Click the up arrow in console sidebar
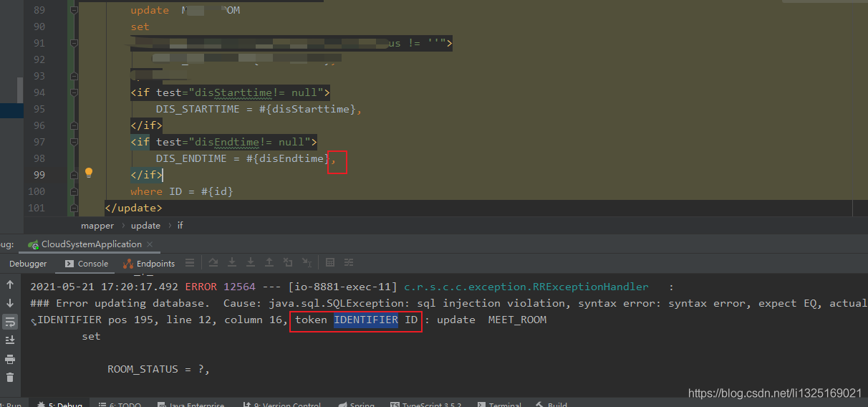Screen dimensions: 868x407 click(x=10, y=284)
